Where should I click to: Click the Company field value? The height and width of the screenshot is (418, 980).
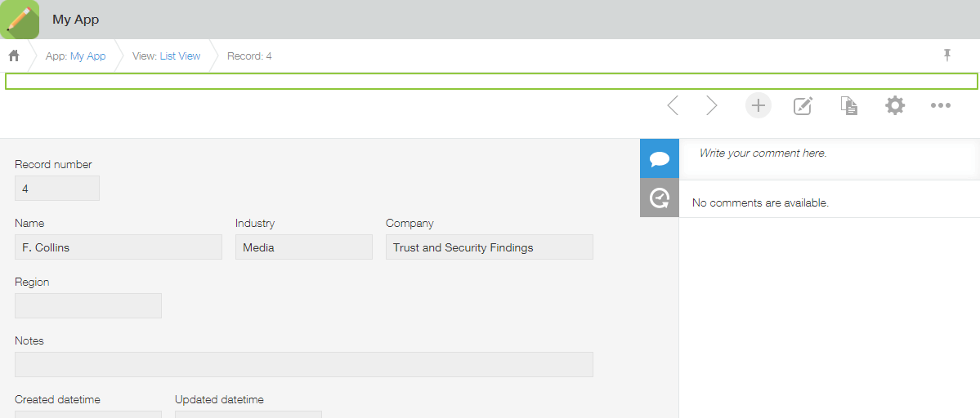489,247
